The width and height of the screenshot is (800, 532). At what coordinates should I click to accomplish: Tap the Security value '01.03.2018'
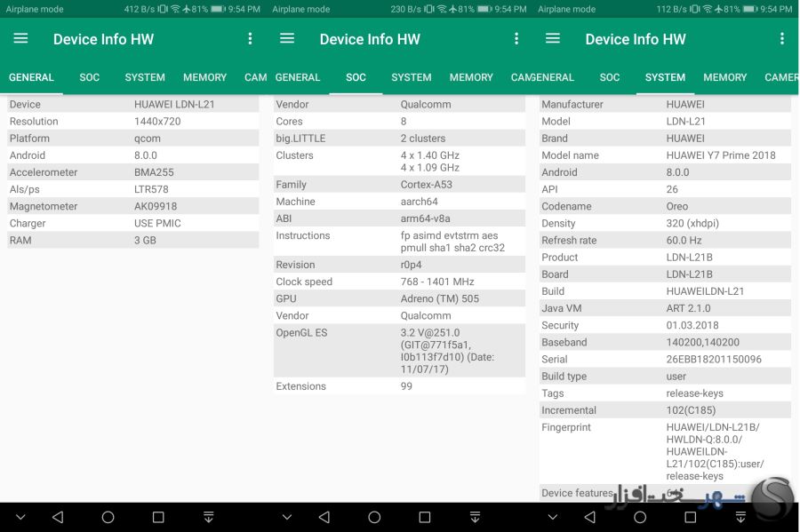(x=692, y=325)
